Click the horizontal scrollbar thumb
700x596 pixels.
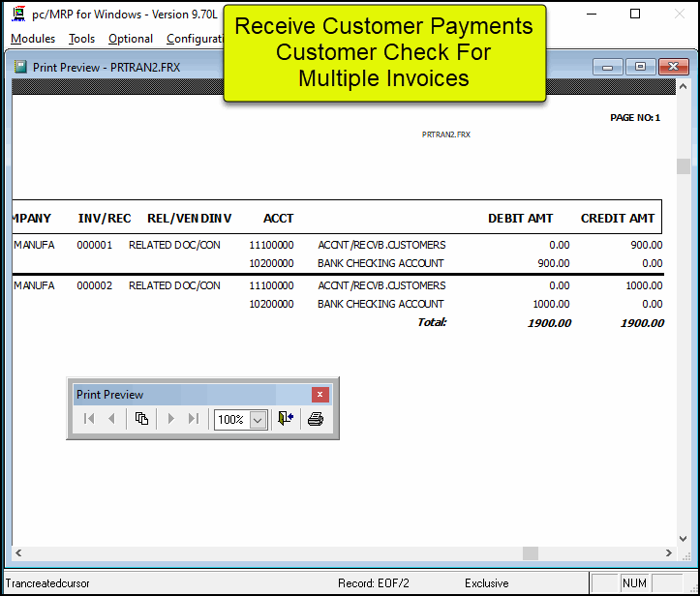[530, 553]
